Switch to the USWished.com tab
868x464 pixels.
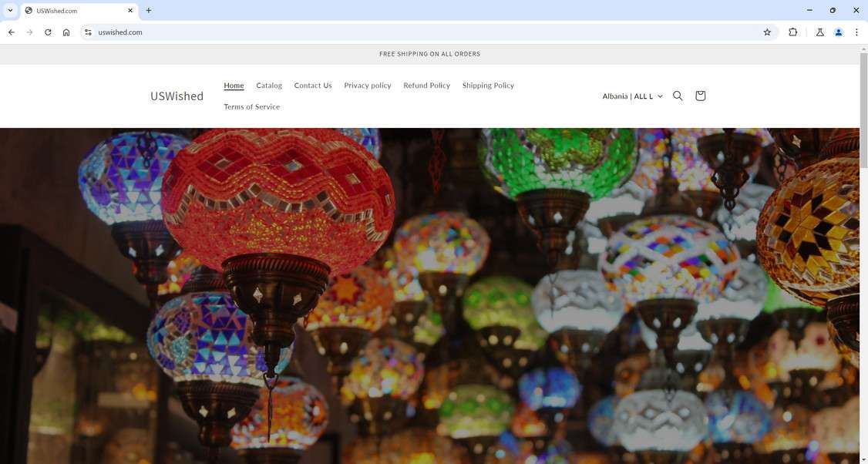tap(78, 11)
